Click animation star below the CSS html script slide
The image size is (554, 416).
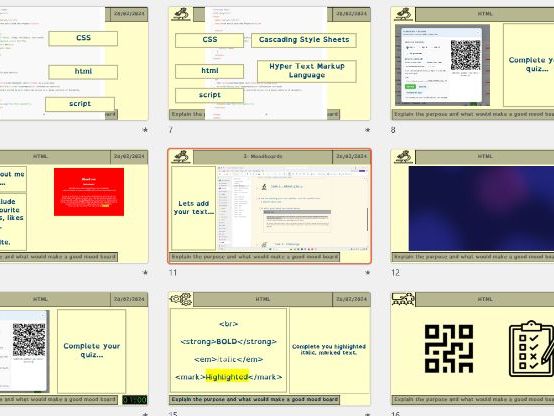tap(145, 130)
